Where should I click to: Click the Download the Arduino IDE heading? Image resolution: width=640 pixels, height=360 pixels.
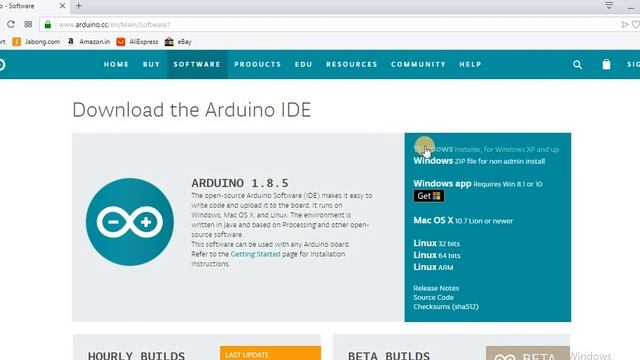pyautogui.click(x=192, y=109)
